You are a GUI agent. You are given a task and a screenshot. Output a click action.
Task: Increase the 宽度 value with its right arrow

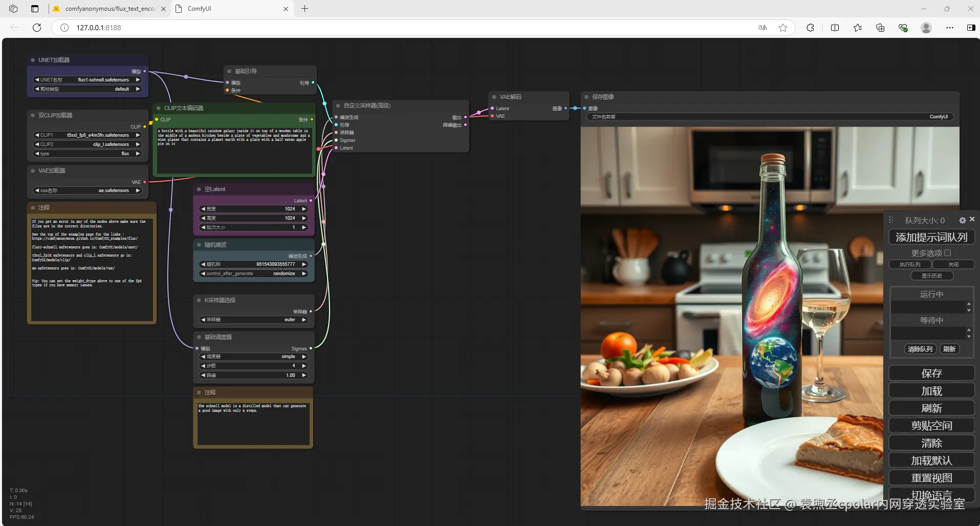(x=304, y=209)
